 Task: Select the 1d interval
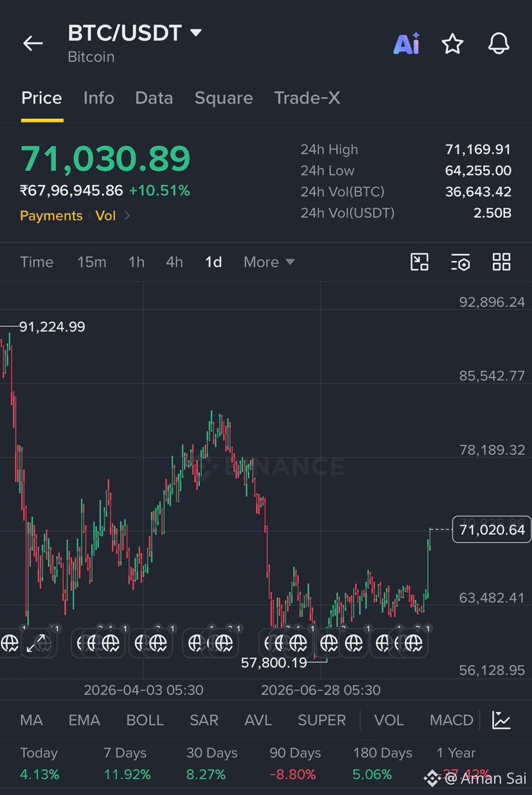213,262
